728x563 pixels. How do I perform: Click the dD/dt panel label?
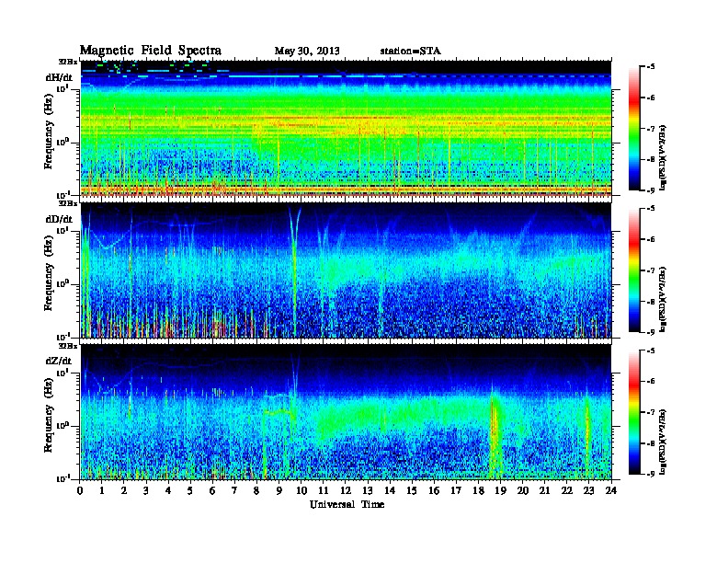(59, 219)
